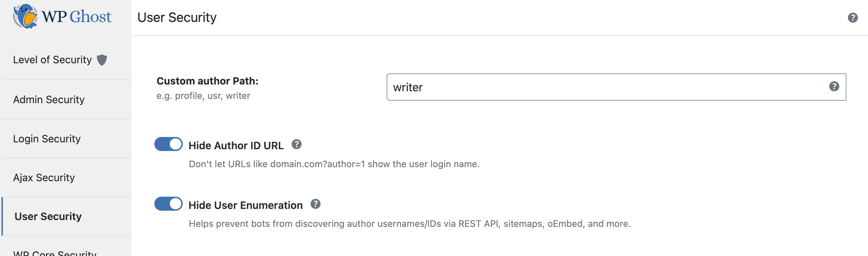Open the help icon in page header
Viewport: 868px width, 256px height.
(x=853, y=18)
